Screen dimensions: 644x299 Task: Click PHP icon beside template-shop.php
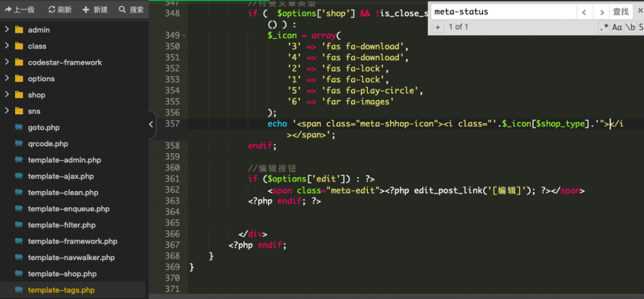[19, 274]
